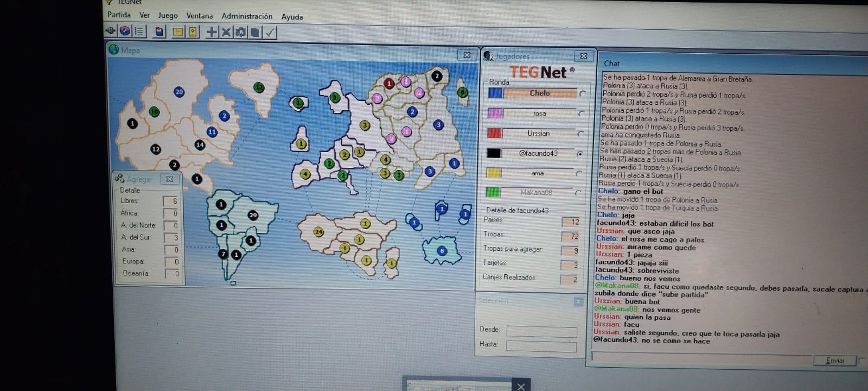This screenshot has height=391, width=868.
Task: Open the Administración menu
Action: (x=247, y=16)
